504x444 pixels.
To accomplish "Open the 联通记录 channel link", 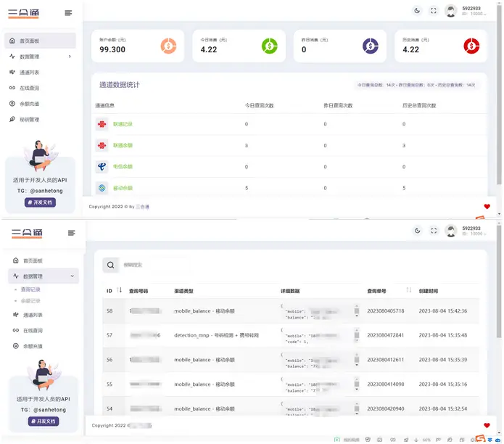I will pyautogui.click(x=123, y=124).
